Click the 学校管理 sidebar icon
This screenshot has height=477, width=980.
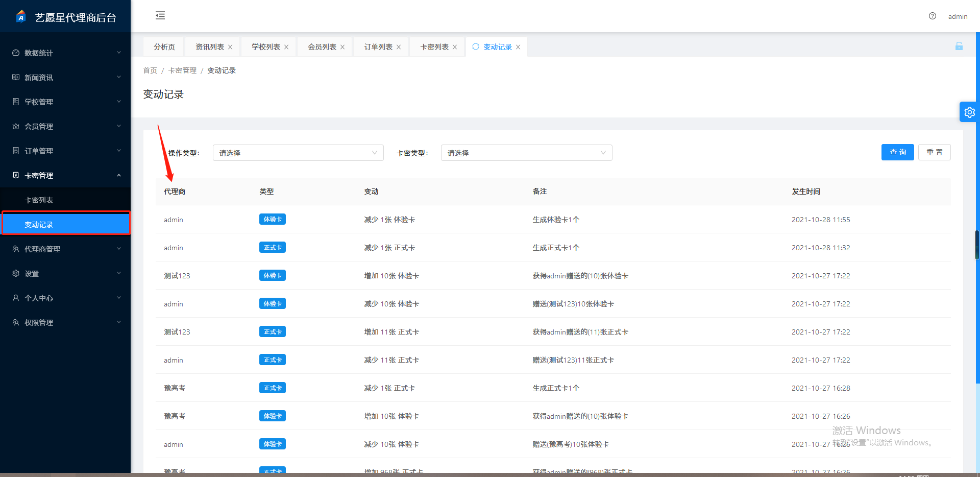16,102
